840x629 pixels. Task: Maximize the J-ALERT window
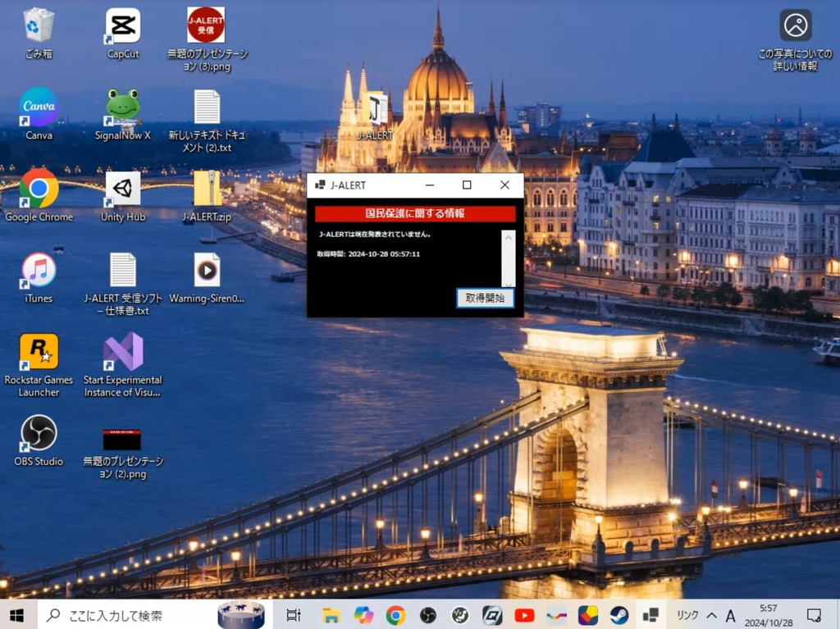[x=467, y=185]
